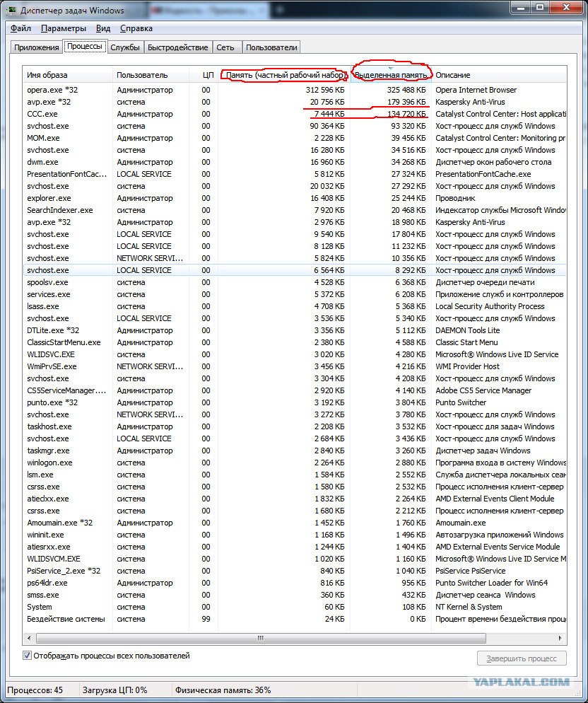588x703 pixels.
Task: Select the atiesrxx.exe process
Action: (x=295, y=547)
